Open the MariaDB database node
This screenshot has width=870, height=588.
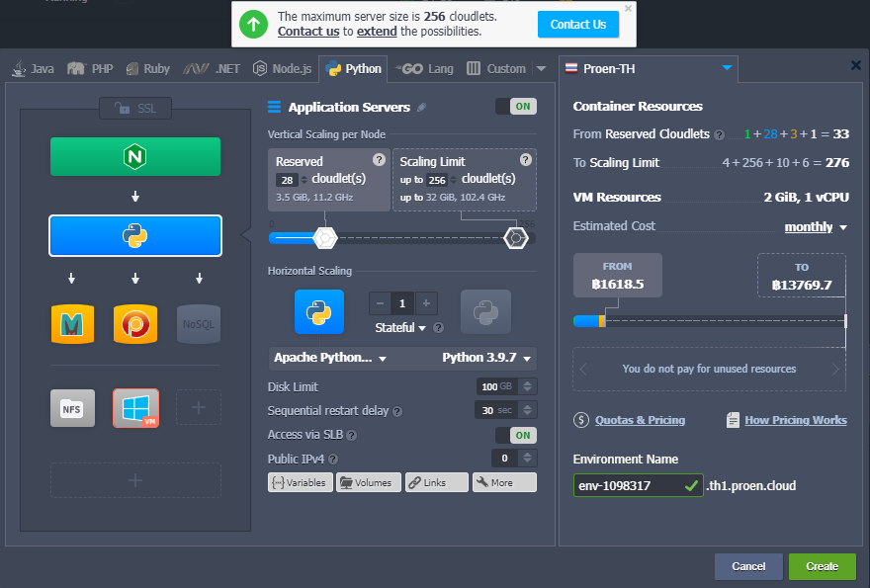[x=73, y=324]
